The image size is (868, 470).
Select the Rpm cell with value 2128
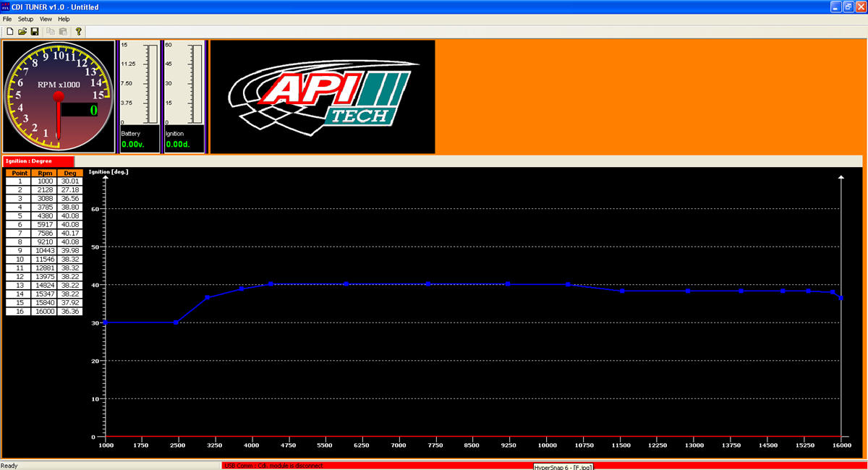46,189
